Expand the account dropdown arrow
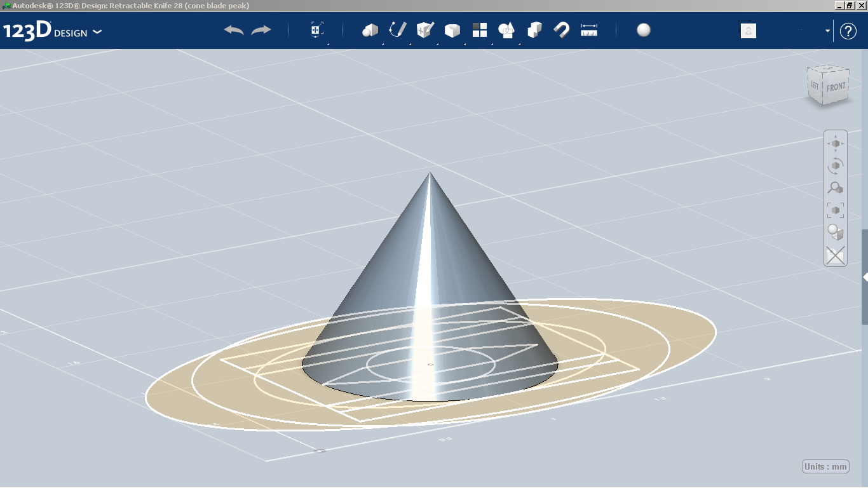The width and height of the screenshot is (868, 488). coord(827,30)
